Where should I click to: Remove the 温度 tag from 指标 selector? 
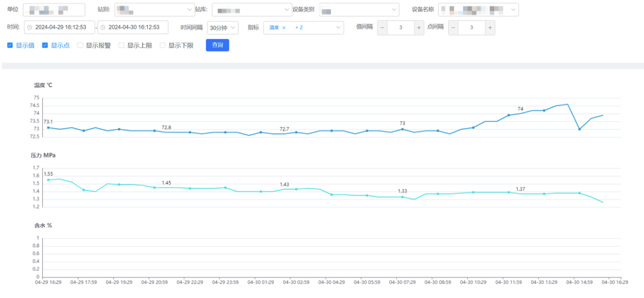tap(284, 28)
